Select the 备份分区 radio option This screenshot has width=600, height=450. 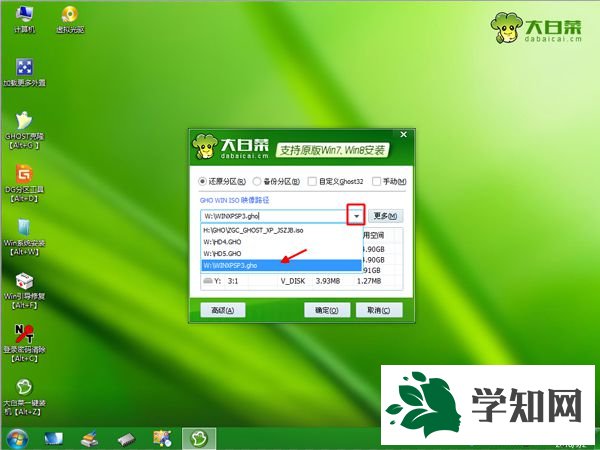point(276,181)
